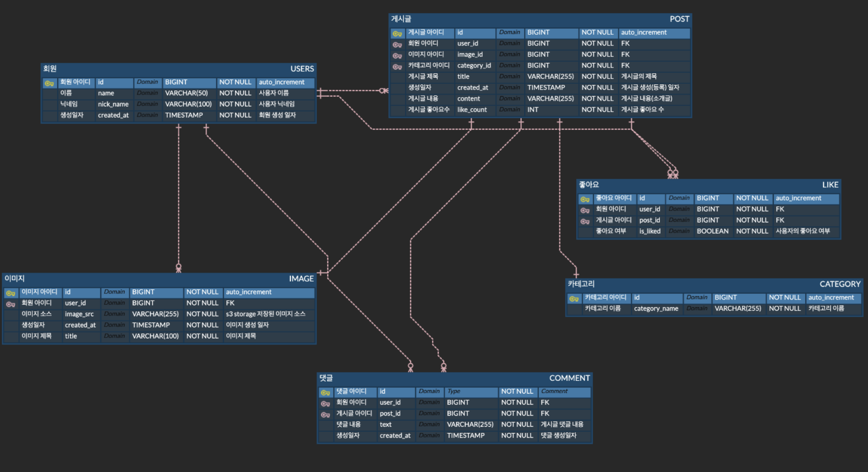The image size is (868, 472).
Task: Click VARCHAR(100) type of USERS nick_name
Action: tap(188, 104)
